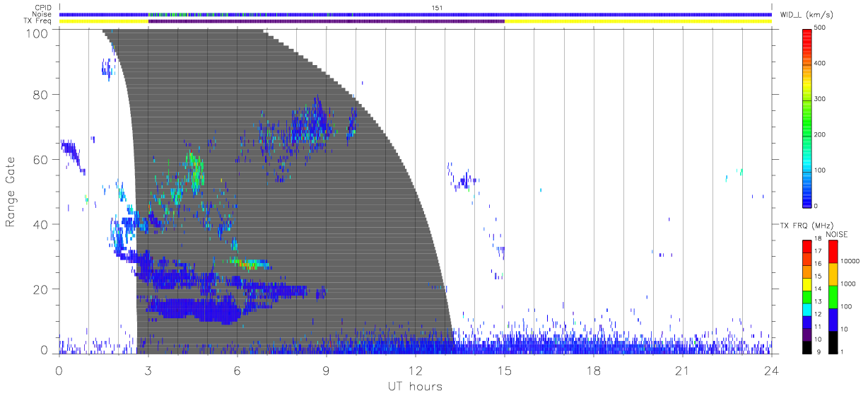The width and height of the screenshot is (868, 401).
Task: Pick the purple 10-11 MHz frequency swatch
Action: 807,334
